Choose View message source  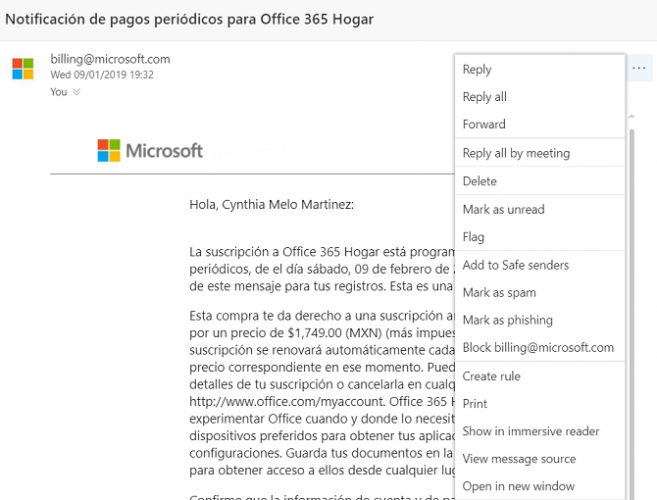(540, 459)
